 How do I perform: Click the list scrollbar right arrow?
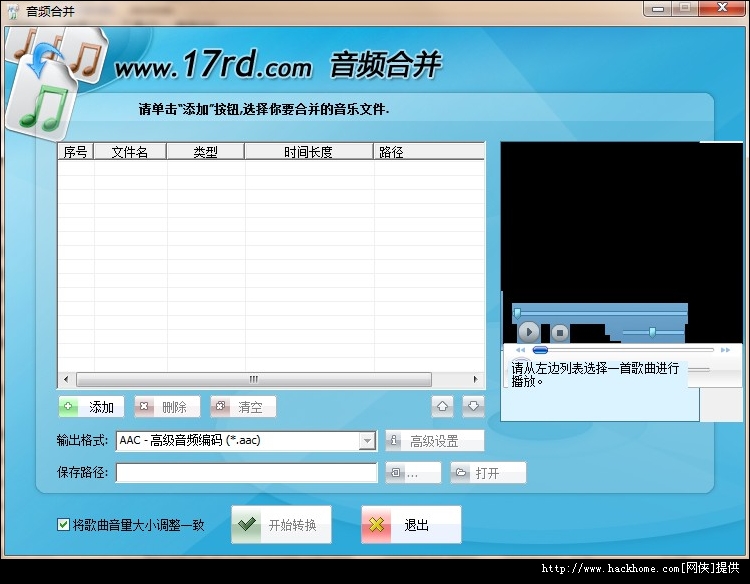(x=475, y=379)
